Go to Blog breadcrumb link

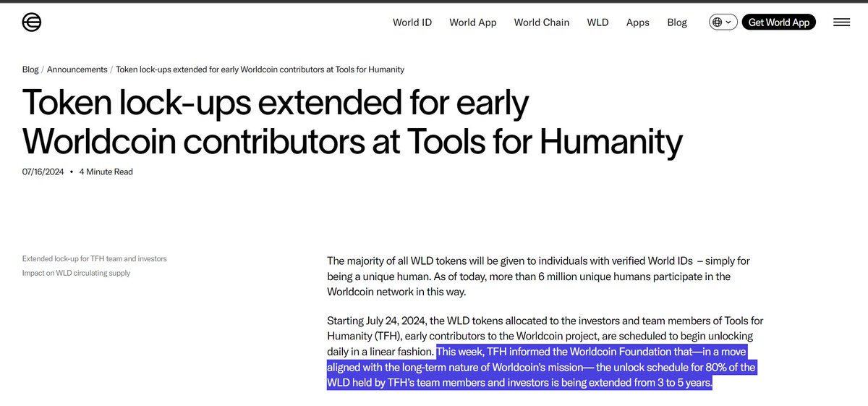coord(30,69)
